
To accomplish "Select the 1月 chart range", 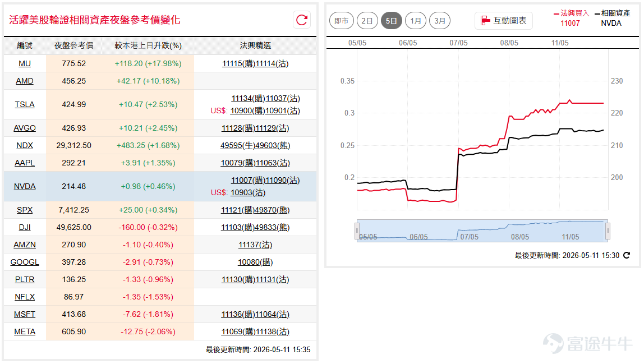I will (x=415, y=21).
